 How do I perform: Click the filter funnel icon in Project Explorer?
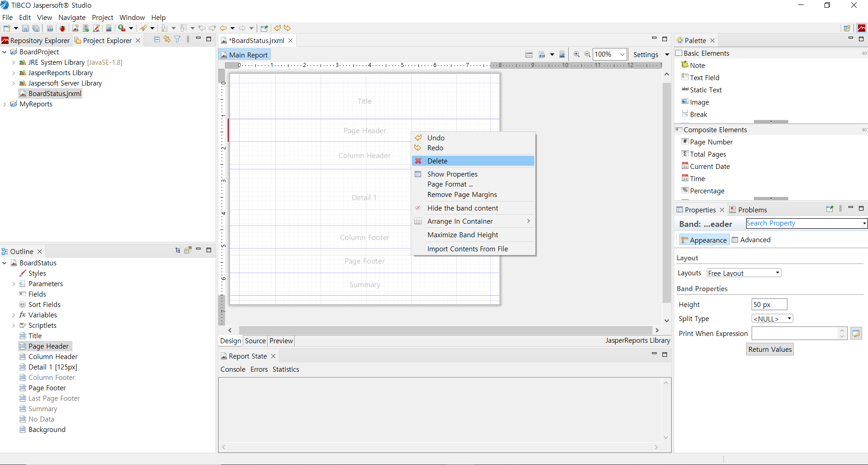point(177,39)
